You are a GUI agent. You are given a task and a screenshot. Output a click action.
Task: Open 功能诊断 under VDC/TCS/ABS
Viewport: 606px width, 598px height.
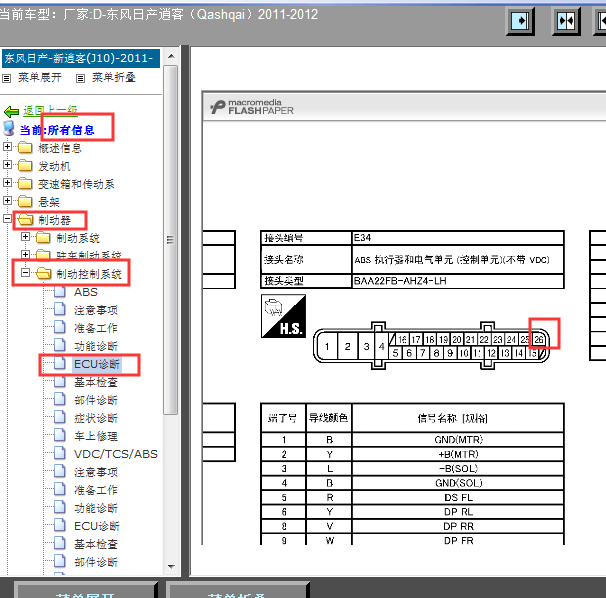coord(96,508)
